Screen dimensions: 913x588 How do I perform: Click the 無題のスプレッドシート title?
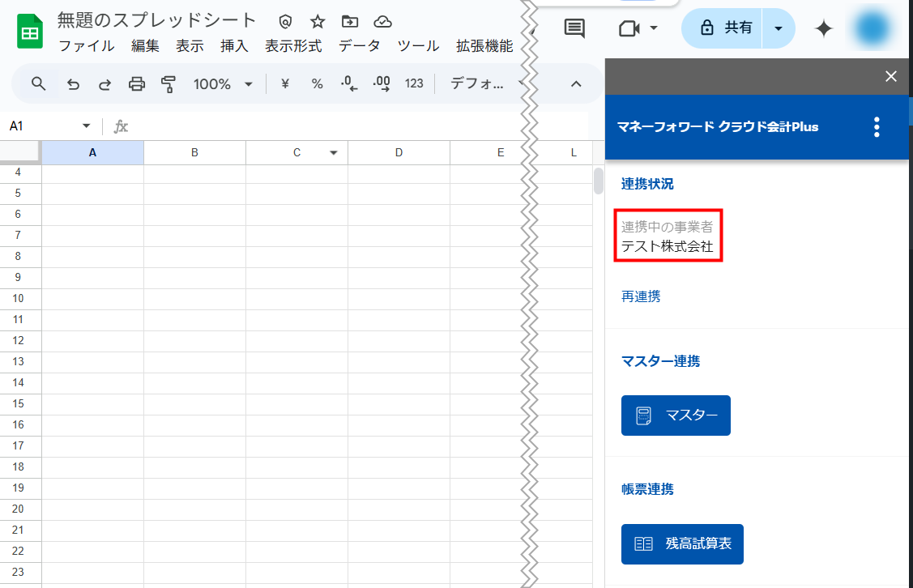tap(156, 21)
